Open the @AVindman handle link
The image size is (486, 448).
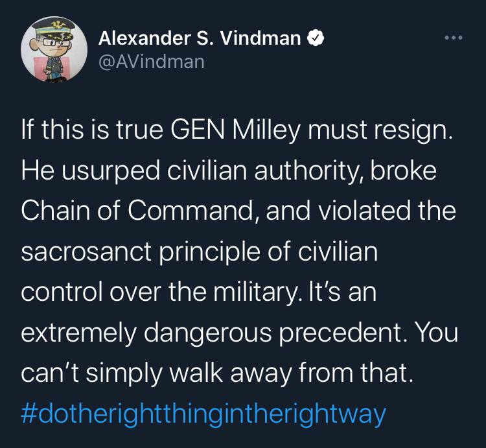tap(151, 62)
